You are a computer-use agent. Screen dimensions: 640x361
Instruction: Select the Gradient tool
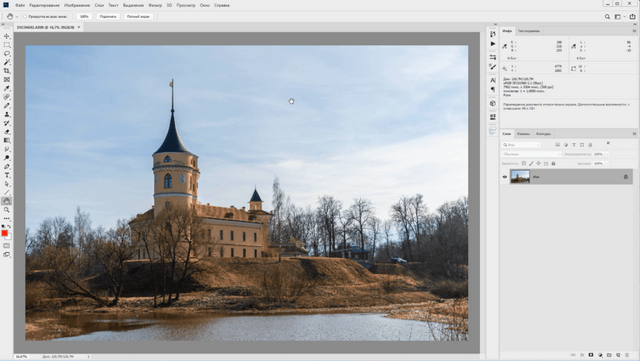[7, 140]
